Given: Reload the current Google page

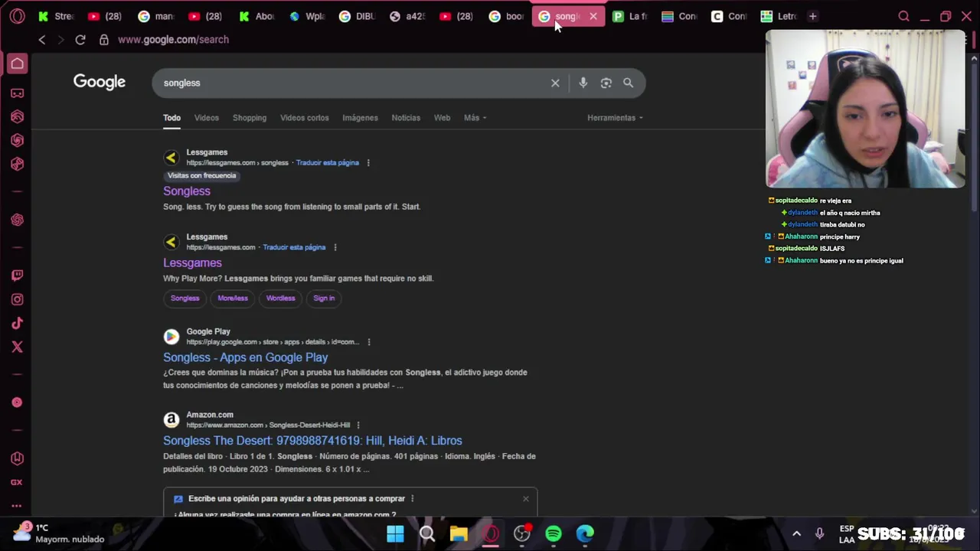Looking at the screenshot, I should [x=80, y=40].
